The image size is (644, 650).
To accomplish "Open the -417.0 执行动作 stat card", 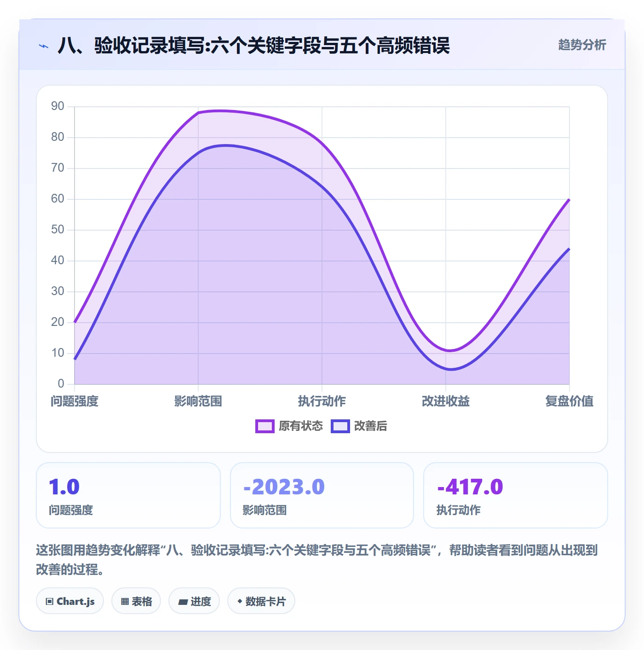I will (x=516, y=495).
